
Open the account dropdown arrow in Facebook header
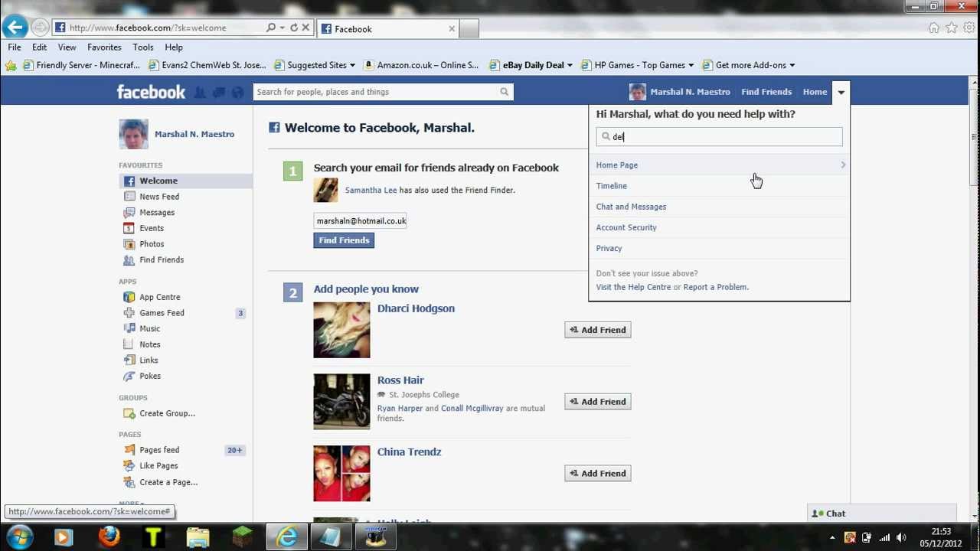point(841,92)
